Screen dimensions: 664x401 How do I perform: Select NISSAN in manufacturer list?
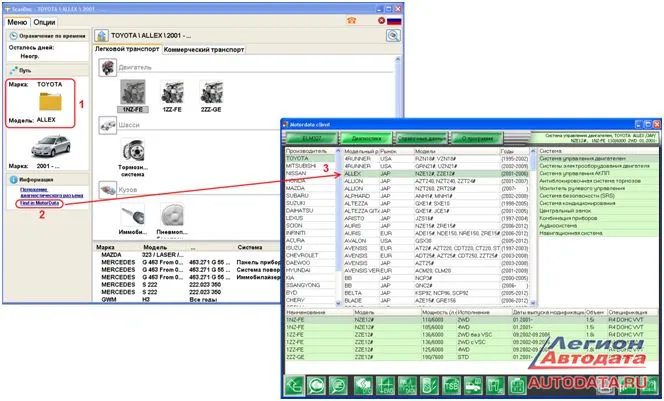pos(310,173)
